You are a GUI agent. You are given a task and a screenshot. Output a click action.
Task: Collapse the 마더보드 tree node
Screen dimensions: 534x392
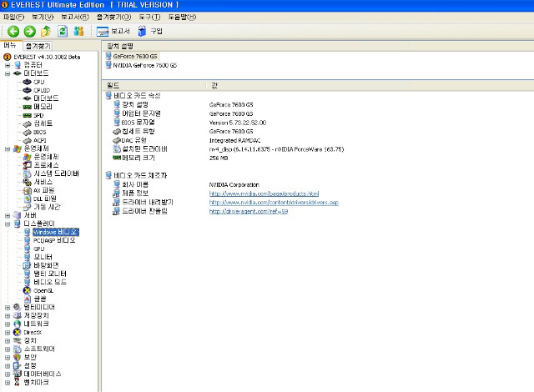click(x=8, y=73)
